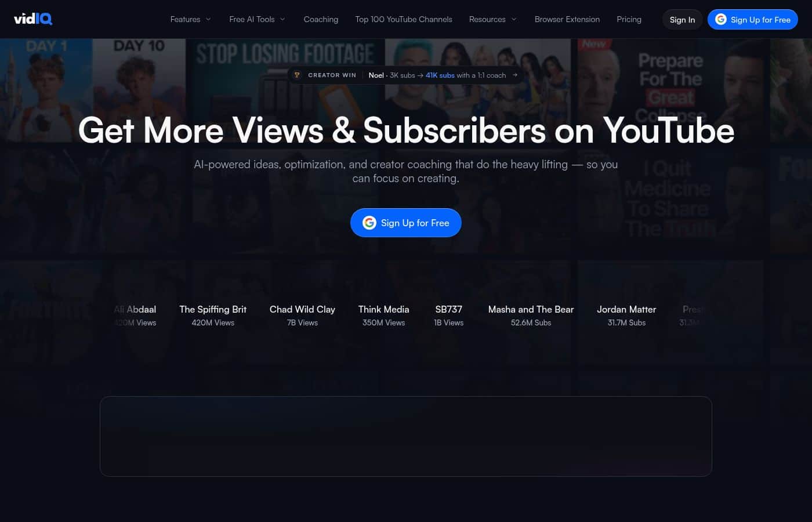The image size is (812, 522).
Task: Open the Resources menu
Action: pos(493,19)
